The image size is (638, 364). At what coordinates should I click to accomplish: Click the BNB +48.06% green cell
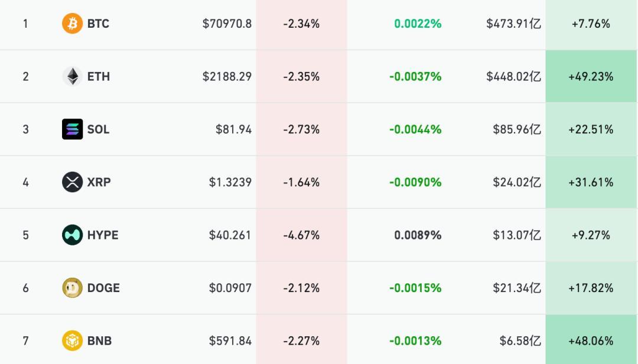pos(591,340)
